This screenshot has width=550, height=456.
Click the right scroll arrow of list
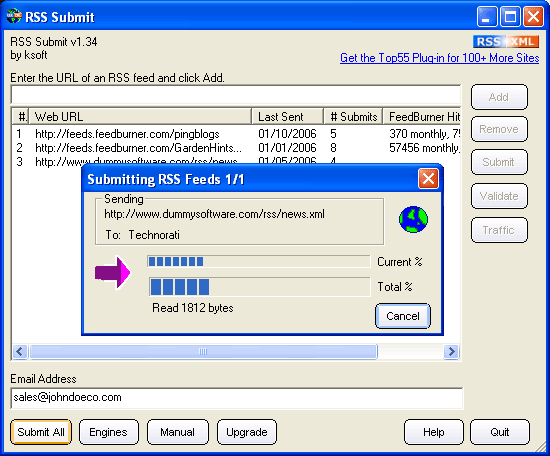(x=451, y=351)
